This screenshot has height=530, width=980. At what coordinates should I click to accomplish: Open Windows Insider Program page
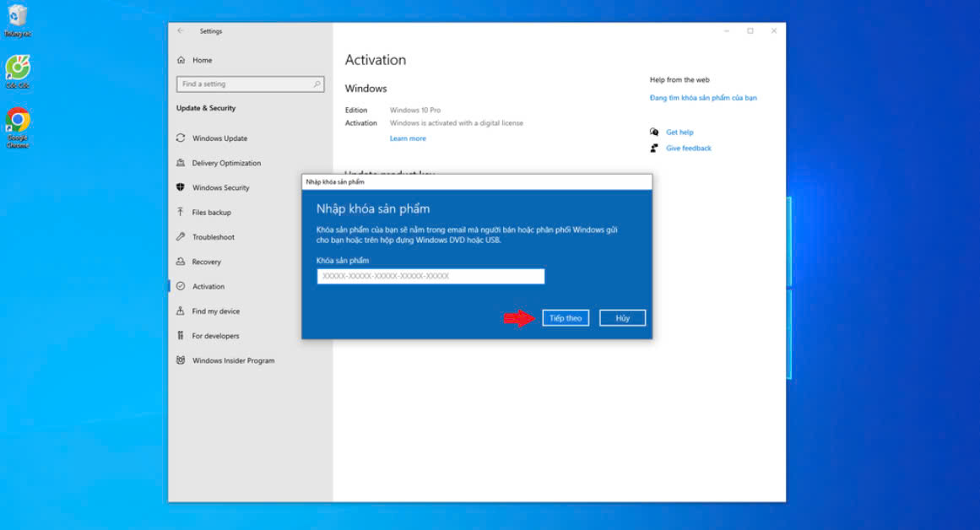[x=233, y=360]
